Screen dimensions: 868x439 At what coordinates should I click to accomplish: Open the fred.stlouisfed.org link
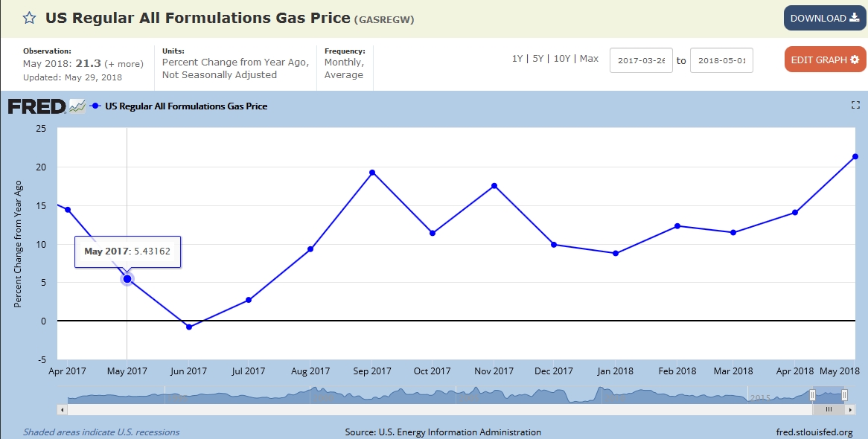point(814,432)
